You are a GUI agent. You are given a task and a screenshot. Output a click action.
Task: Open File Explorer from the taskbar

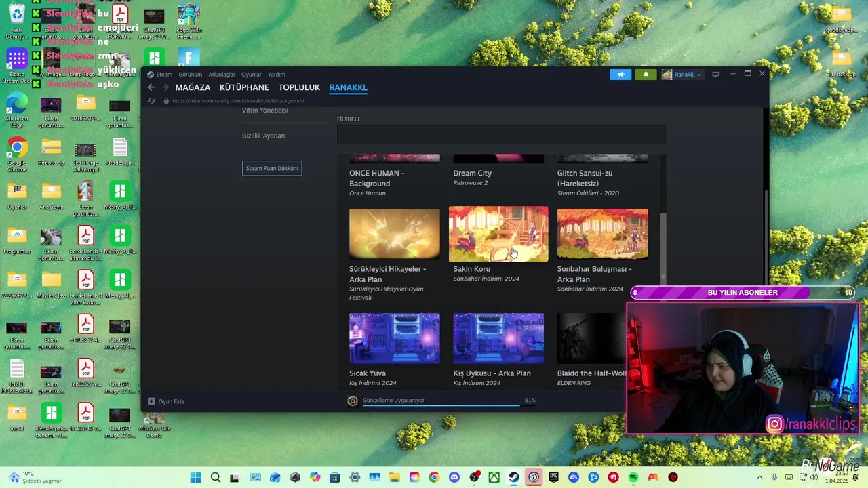click(x=395, y=477)
